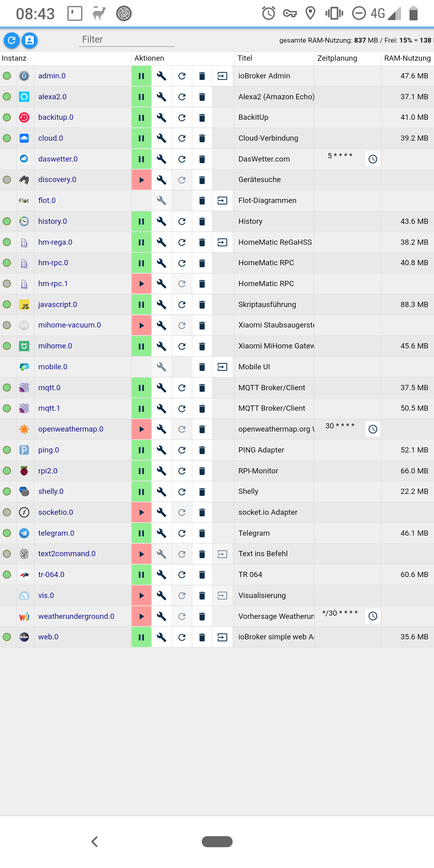Delete the telegram.0 instance
The width and height of the screenshot is (434, 868).
point(202,533)
